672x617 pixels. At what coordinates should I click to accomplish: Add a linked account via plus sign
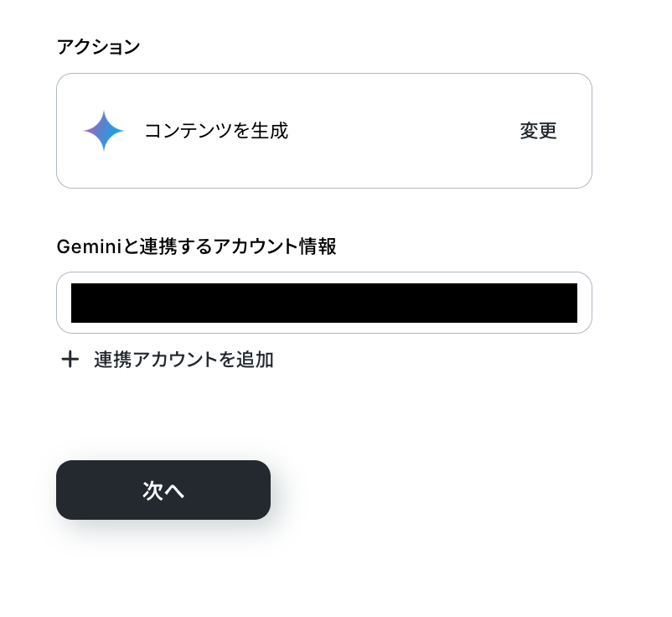70,360
